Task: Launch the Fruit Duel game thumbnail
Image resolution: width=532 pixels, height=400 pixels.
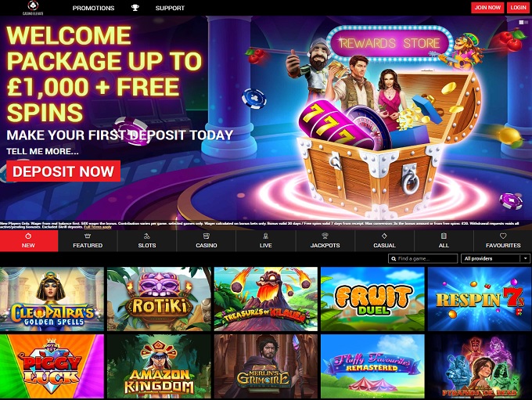Action: 372,299
